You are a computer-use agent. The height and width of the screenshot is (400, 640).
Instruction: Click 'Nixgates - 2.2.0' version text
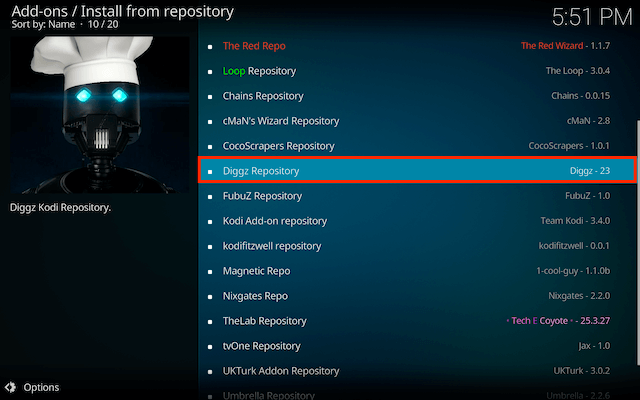(x=579, y=296)
